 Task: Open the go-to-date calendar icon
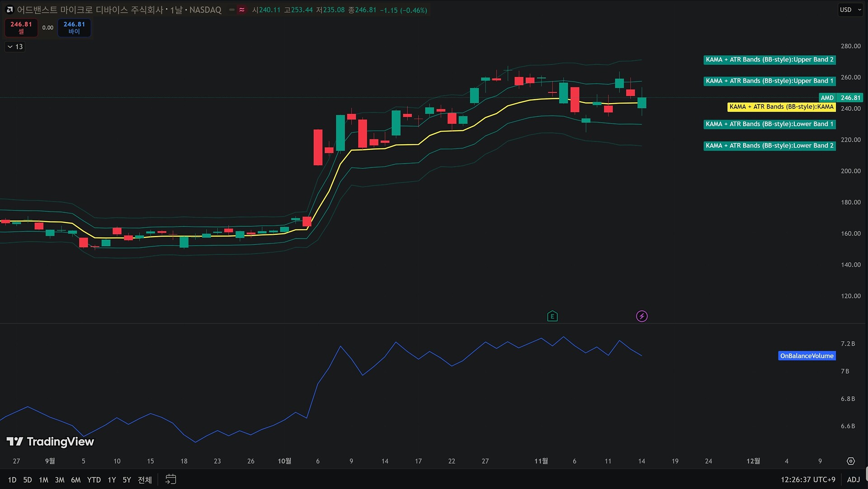(170, 480)
